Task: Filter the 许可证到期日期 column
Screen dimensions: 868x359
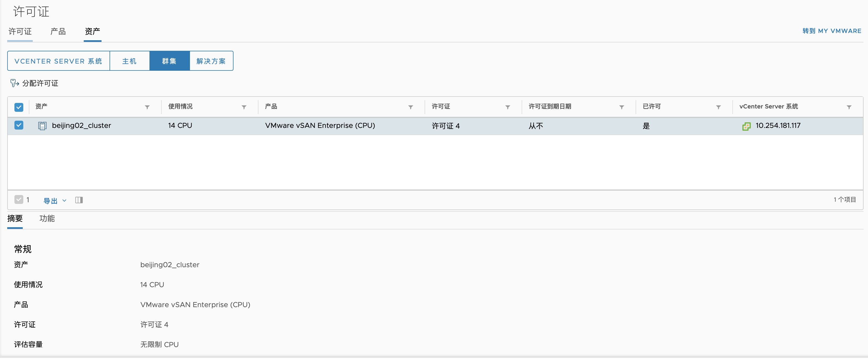Action: [x=622, y=107]
